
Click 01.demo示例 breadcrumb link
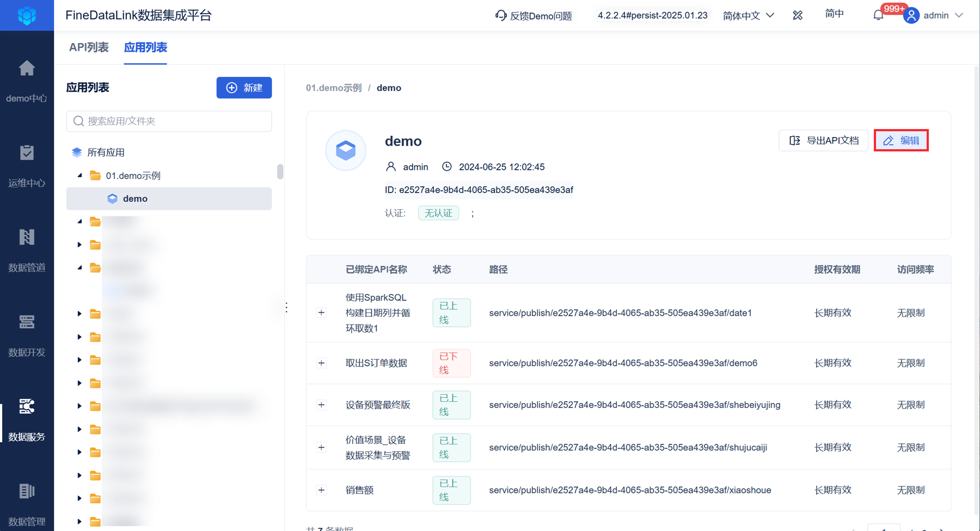pyautogui.click(x=334, y=88)
